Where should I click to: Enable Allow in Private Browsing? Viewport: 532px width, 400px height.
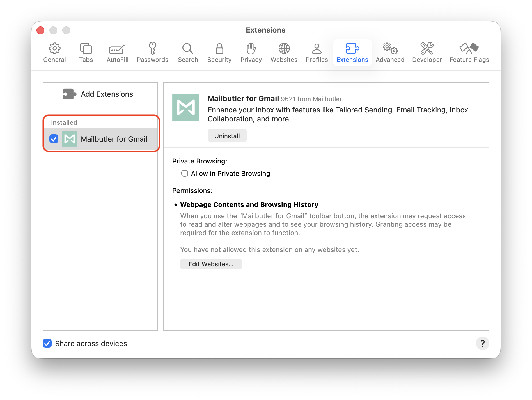tap(185, 173)
